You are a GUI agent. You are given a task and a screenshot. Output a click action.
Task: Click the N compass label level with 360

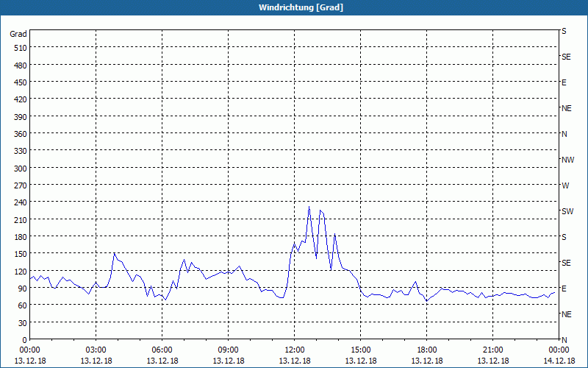pos(564,134)
